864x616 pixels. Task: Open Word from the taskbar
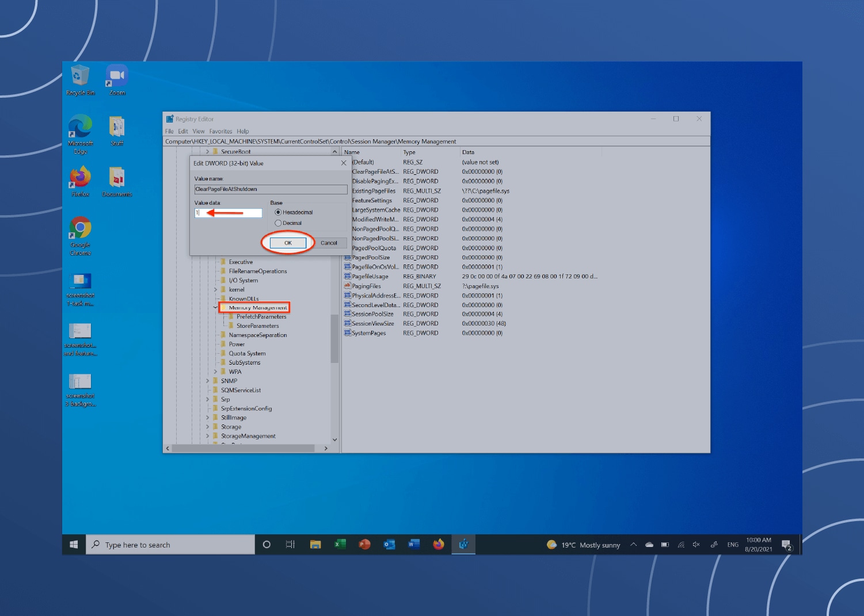click(414, 544)
